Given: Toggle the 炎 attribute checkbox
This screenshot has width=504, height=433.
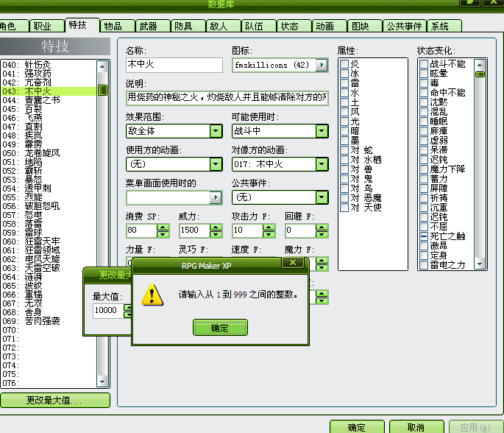Looking at the screenshot, I should [344, 63].
